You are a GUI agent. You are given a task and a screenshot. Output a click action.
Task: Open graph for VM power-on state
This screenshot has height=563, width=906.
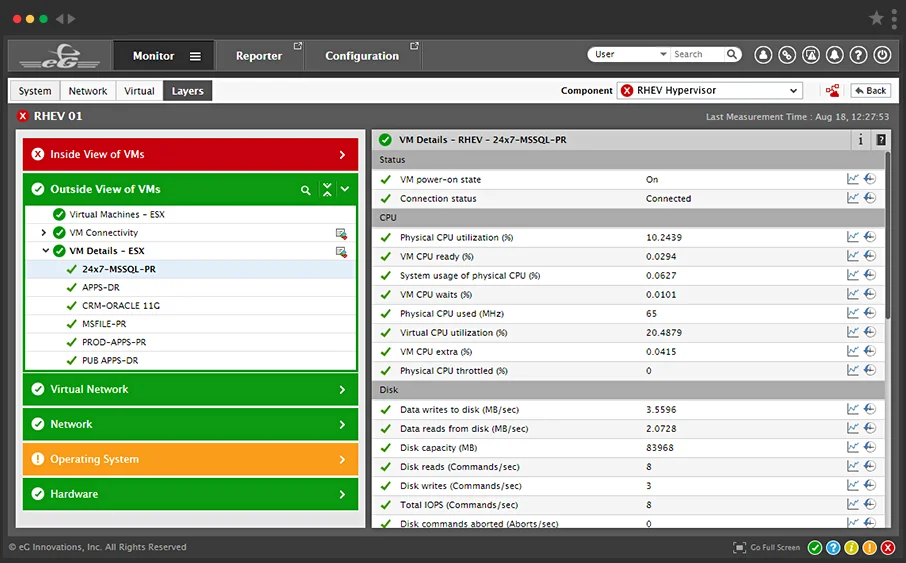click(852, 179)
